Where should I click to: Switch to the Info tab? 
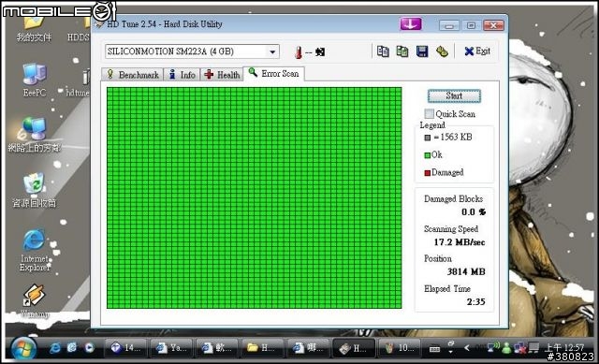click(183, 75)
